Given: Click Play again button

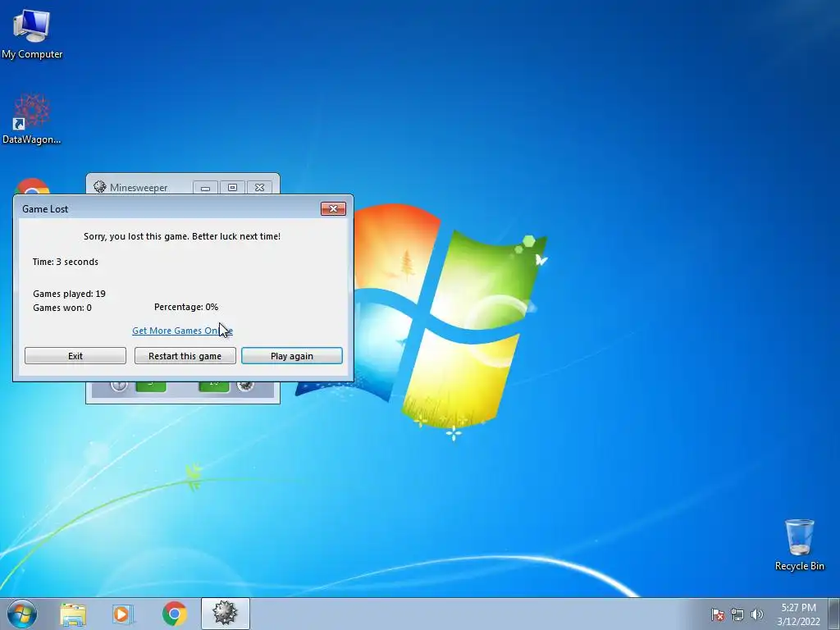Looking at the screenshot, I should 292,356.
